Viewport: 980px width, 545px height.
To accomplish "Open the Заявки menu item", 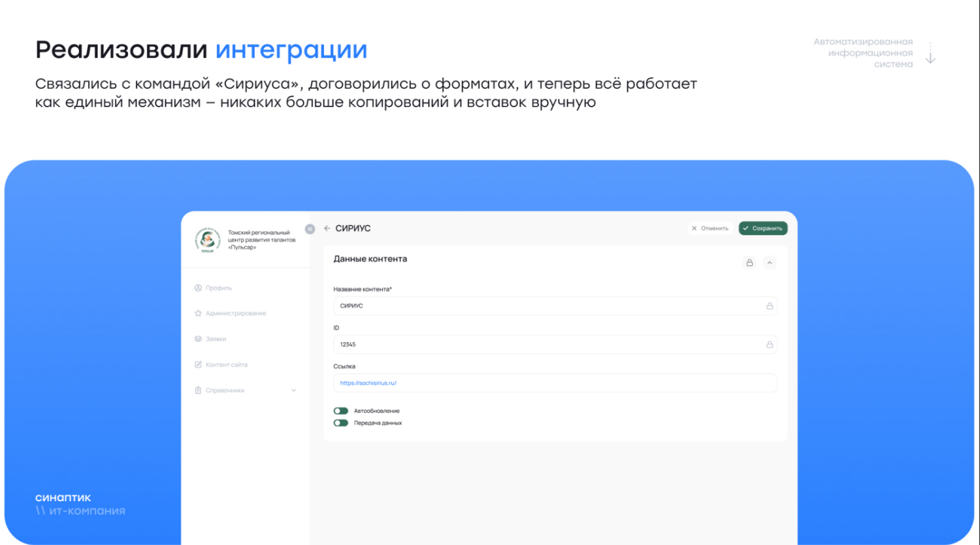I will [x=210, y=339].
